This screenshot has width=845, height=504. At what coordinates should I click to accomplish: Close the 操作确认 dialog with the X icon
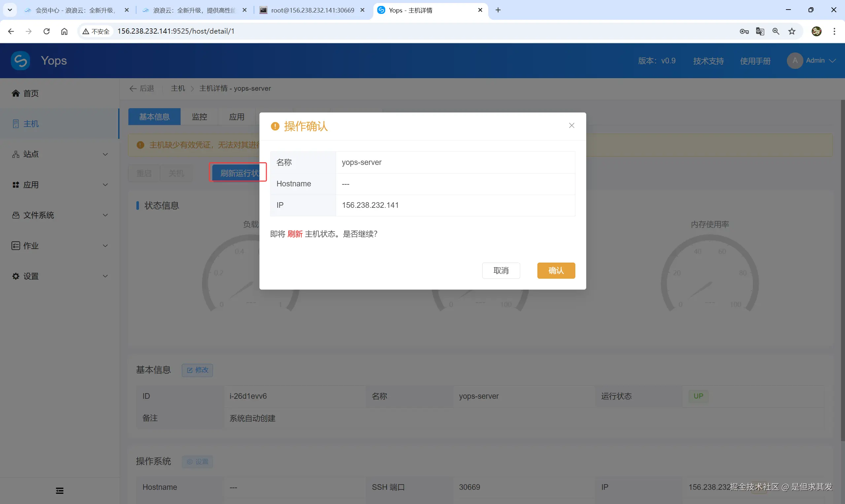(571, 126)
